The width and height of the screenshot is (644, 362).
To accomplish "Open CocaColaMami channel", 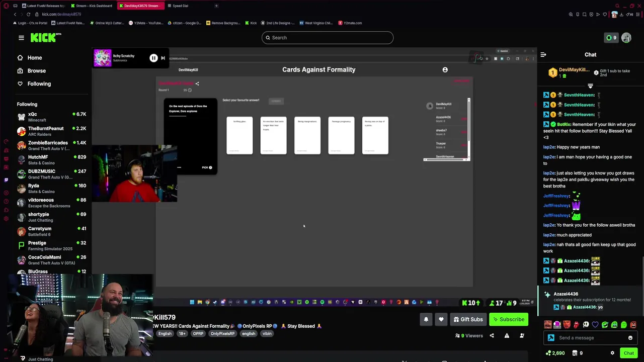I will [x=51, y=260].
